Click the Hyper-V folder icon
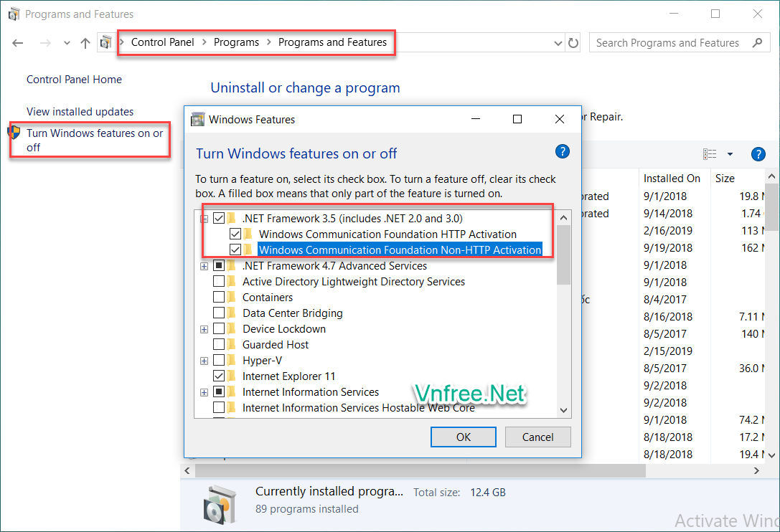This screenshot has height=532, width=780. click(x=231, y=361)
